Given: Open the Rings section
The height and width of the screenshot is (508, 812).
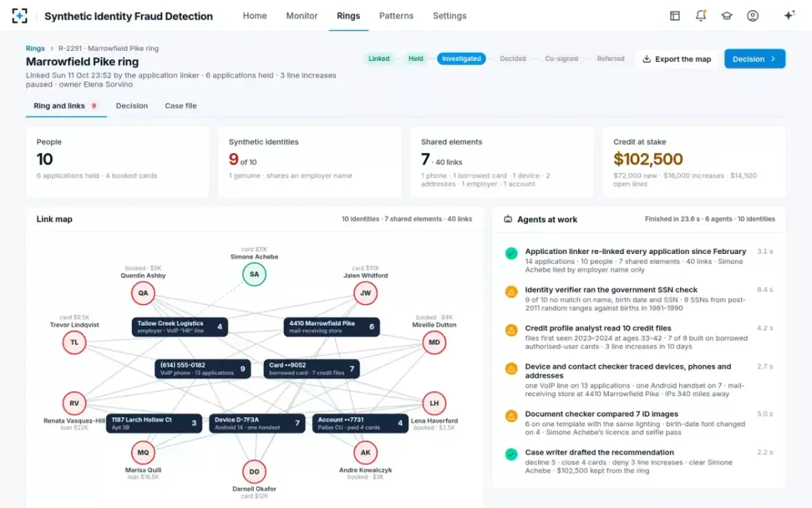Looking at the screenshot, I should [x=348, y=16].
